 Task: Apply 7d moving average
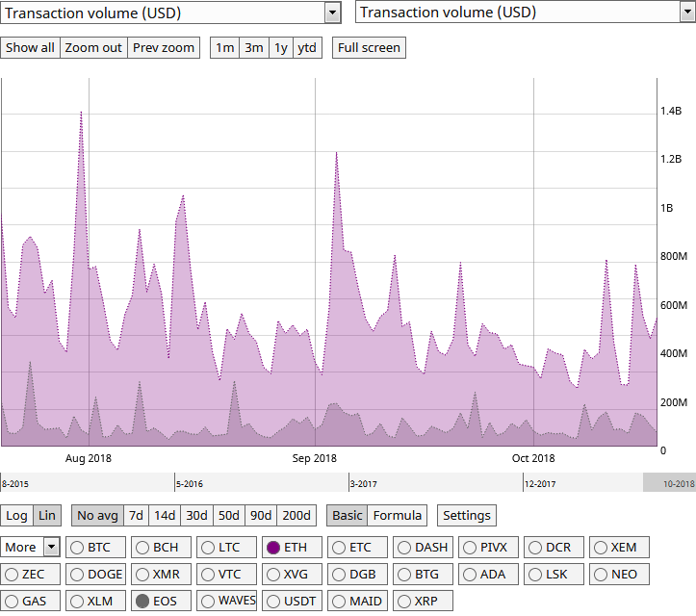click(136, 515)
